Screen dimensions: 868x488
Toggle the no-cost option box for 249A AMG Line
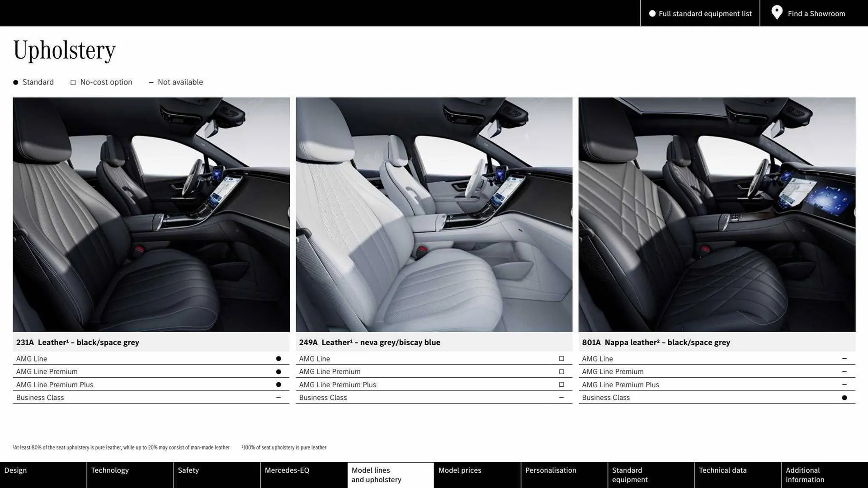[561, 358]
